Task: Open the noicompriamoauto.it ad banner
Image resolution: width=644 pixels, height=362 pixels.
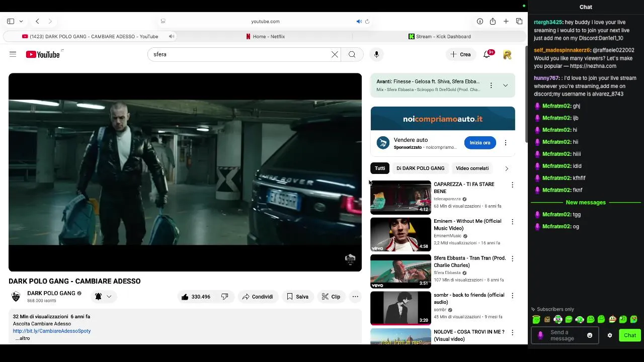Action: click(x=443, y=119)
